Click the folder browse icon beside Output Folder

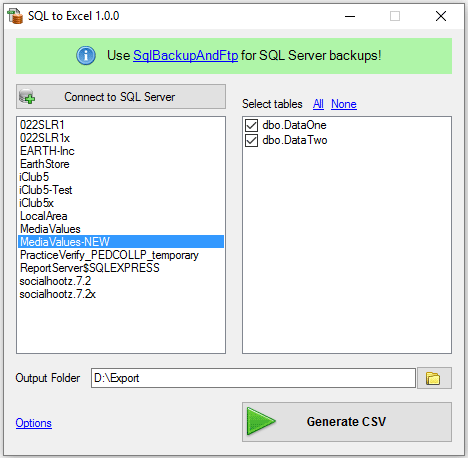click(x=434, y=378)
